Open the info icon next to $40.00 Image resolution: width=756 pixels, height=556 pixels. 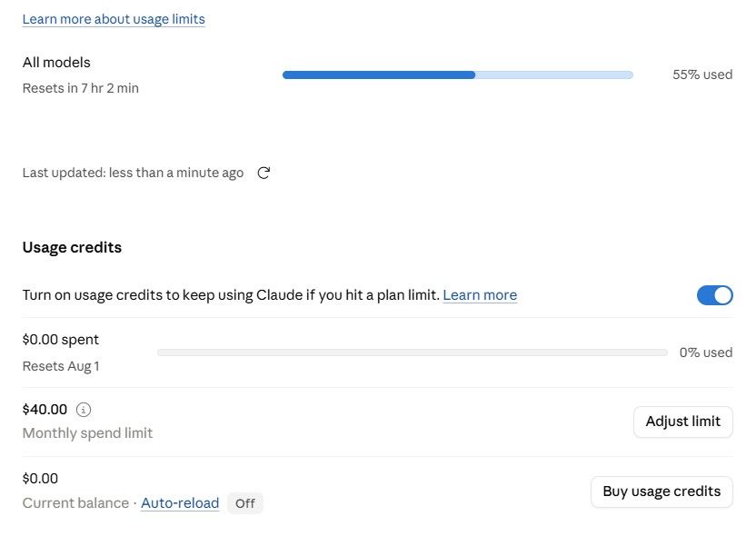click(x=84, y=410)
